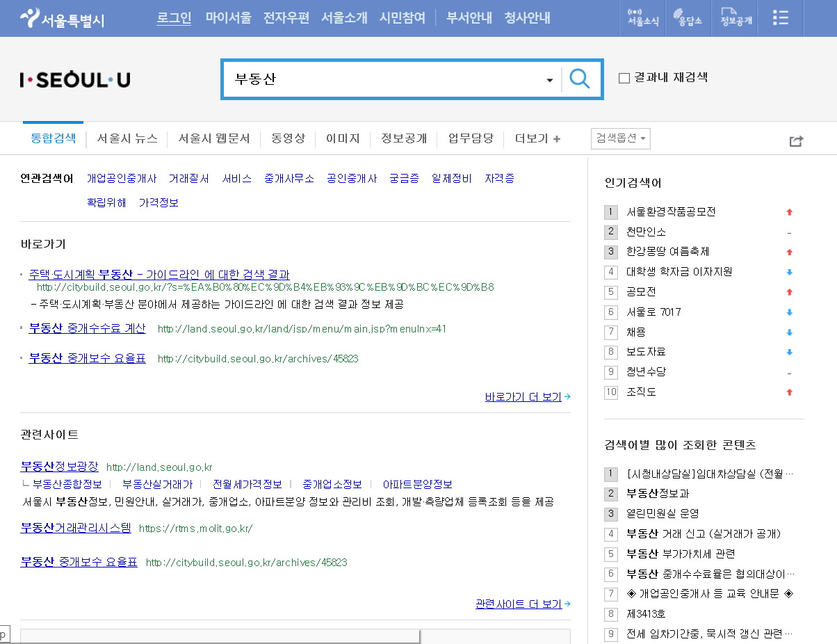Open the 검색옵션 dropdown

620,138
